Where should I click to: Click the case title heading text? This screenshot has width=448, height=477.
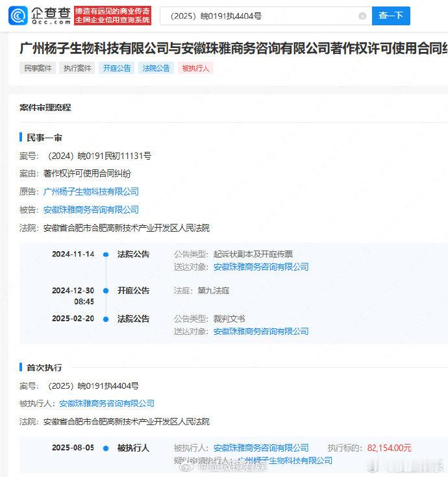click(x=234, y=49)
